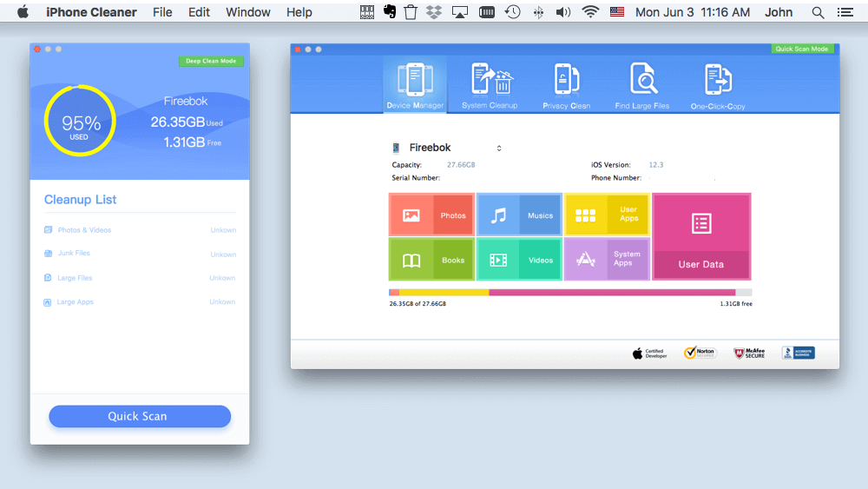Switch to Deep Clean Mode
The height and width of the screenshot is (489, 868).
point(211,62)
